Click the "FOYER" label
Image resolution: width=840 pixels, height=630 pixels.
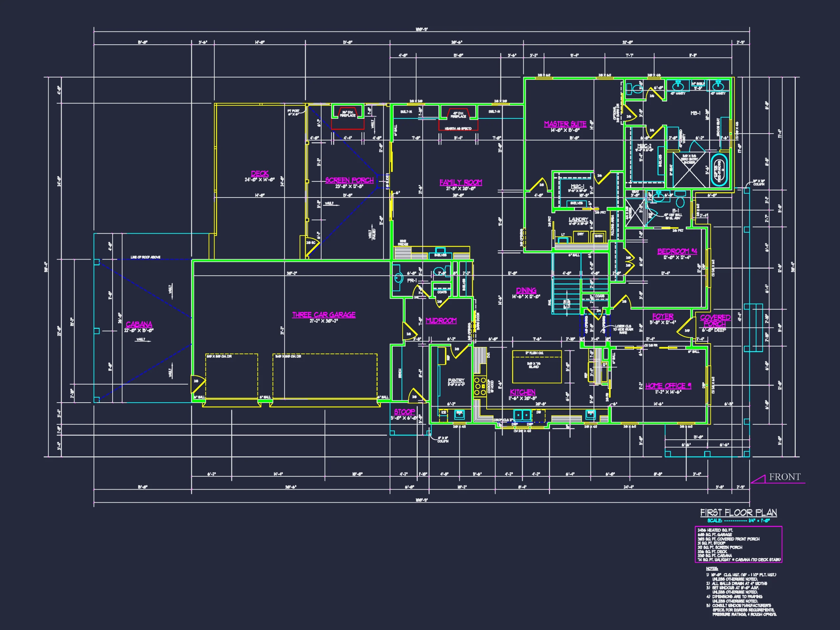663,316
